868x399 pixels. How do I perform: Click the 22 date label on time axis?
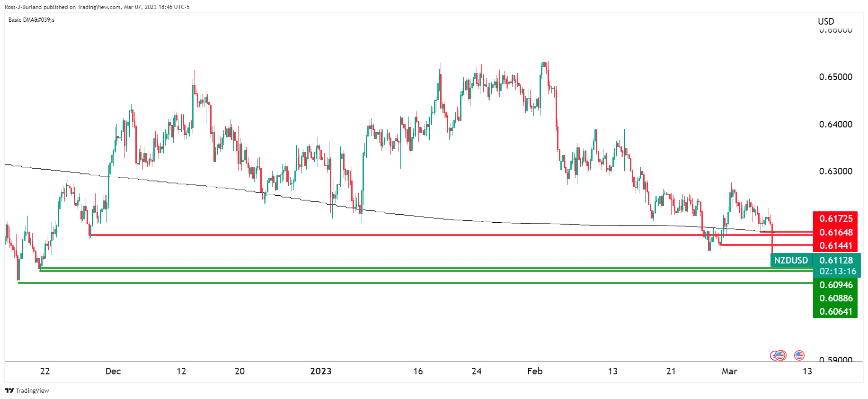click(45, 371)
